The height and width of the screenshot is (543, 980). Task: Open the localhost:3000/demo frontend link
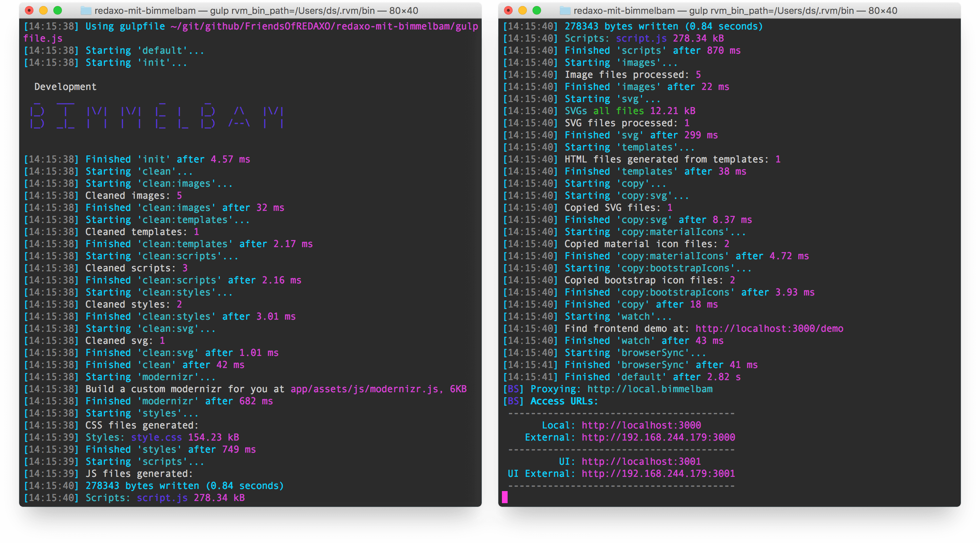tap(769, 329)
